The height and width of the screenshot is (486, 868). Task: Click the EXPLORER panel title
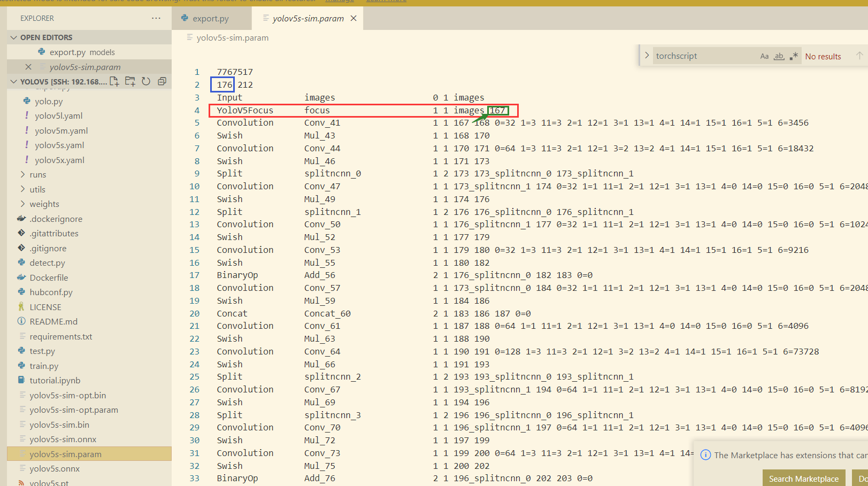[x=37, y=18]
